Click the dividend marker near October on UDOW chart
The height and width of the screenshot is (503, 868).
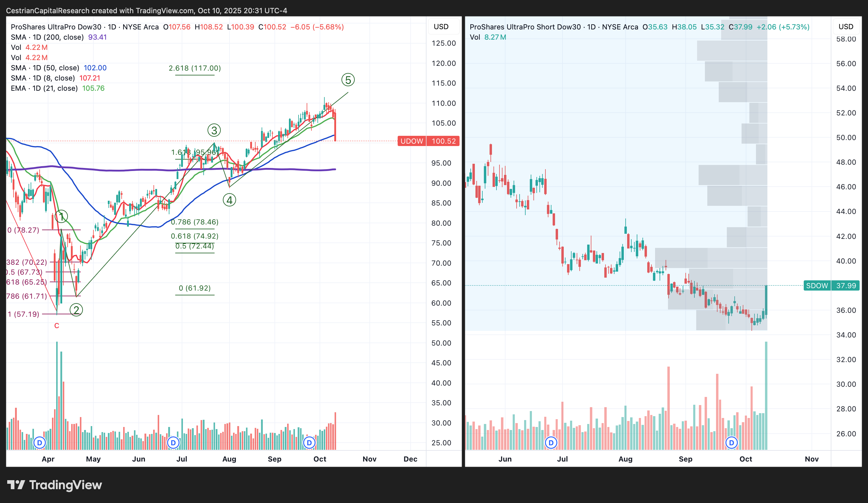(309, 443)
